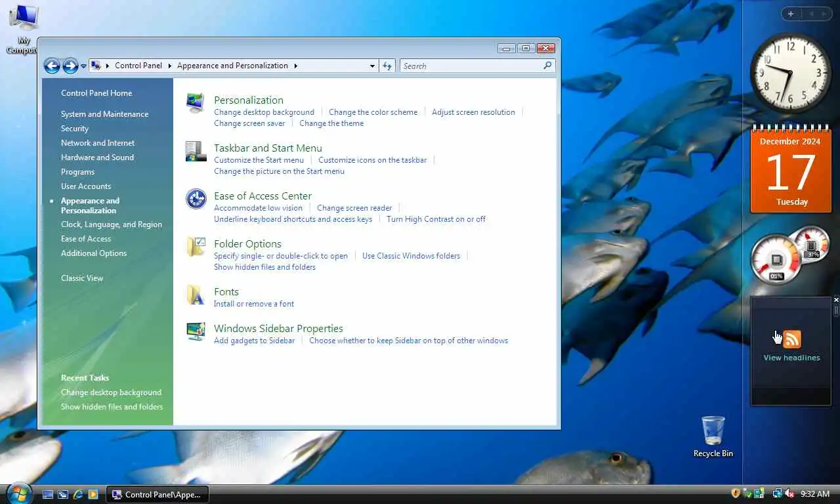Click the Appearance and Personalization breadcrumb segment
The width and height of the screenshot is (840, 504).
(x=232, y=66)
